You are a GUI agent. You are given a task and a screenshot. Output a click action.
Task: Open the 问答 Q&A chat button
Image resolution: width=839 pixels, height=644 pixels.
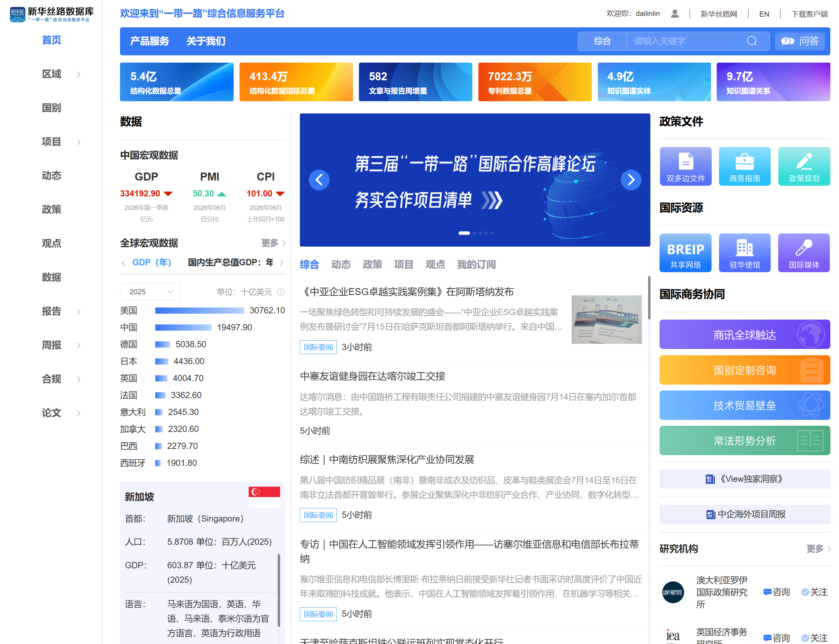tap(800, 41)
